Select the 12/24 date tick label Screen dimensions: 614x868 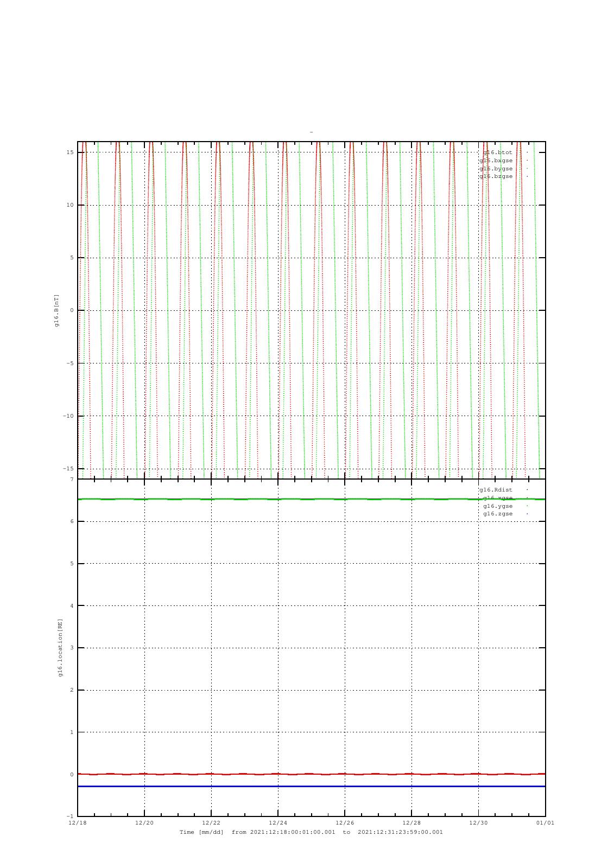point(278,823)
